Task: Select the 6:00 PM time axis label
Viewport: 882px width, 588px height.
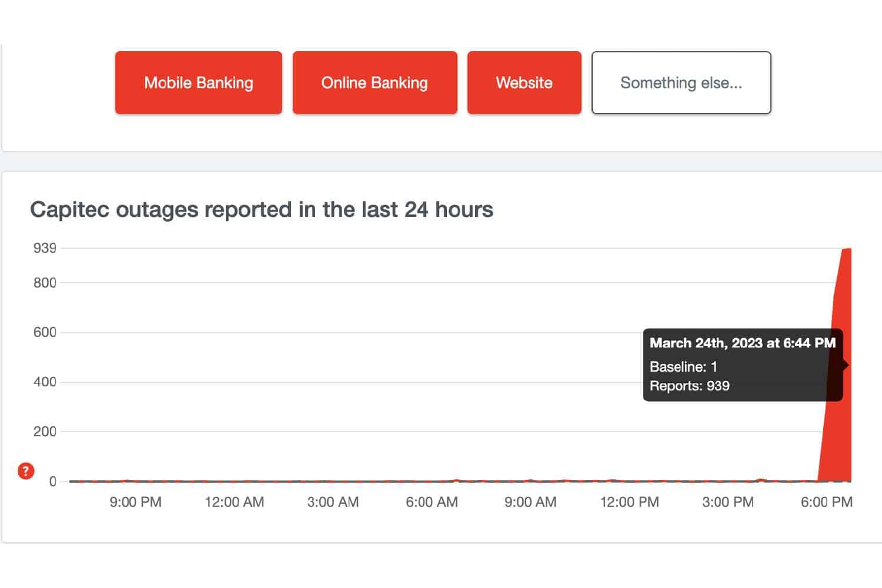Action: pos(826,502)
